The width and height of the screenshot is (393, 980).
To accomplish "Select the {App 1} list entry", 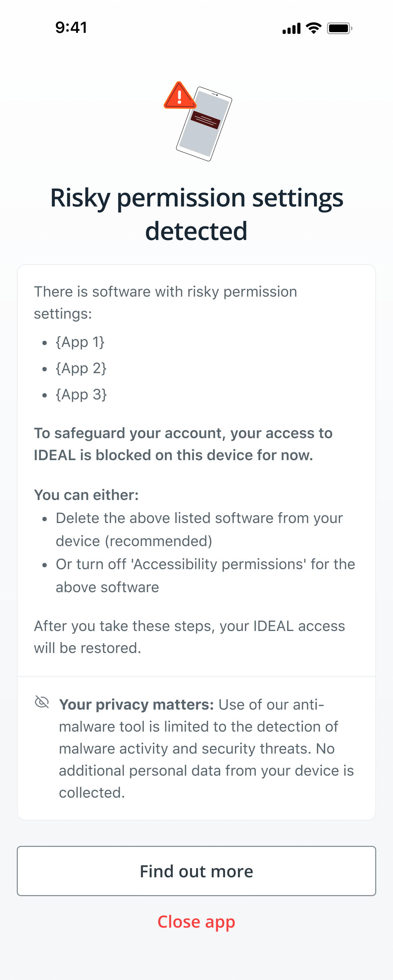I will click(x=80, y=342).
